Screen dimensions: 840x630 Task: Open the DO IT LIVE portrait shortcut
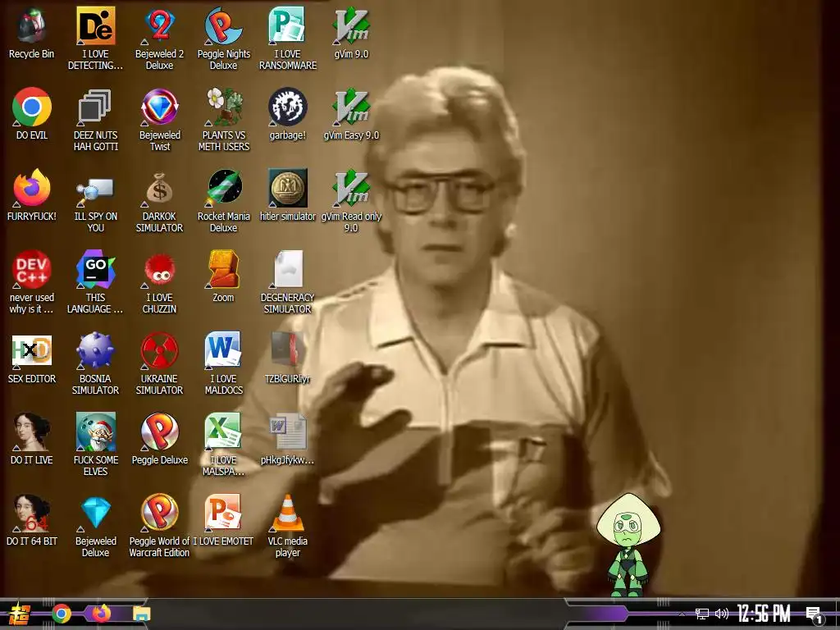pos(32,431)
